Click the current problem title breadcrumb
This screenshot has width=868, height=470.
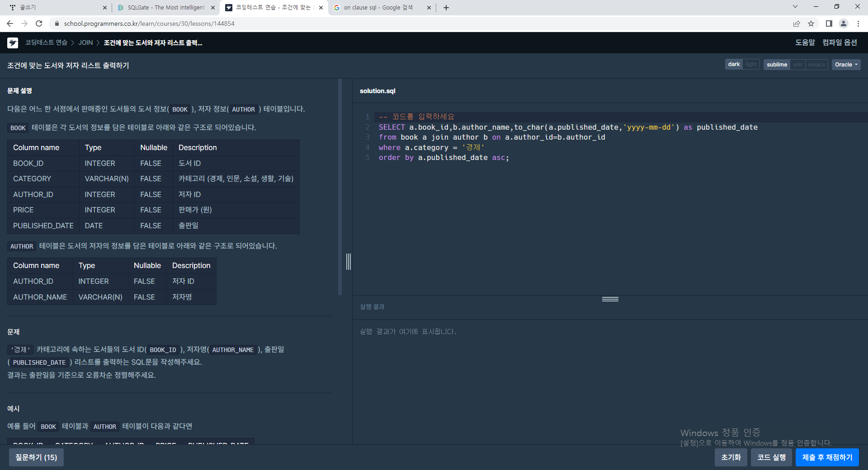pos(153,42)
